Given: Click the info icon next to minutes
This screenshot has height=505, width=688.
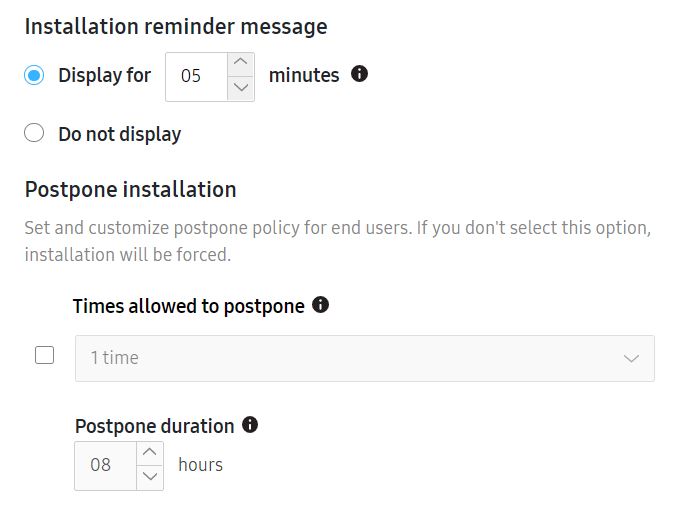Looking at the screenshot, I should point(359,74).
